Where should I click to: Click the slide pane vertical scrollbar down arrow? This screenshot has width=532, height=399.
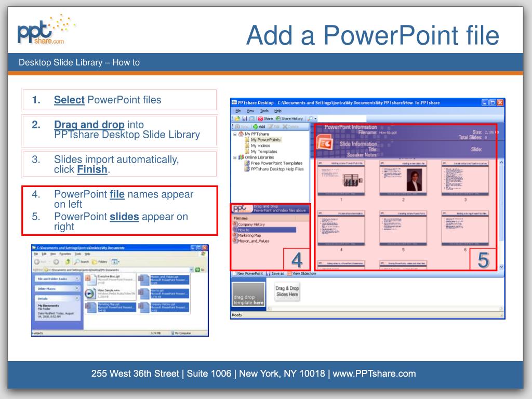[x=501, y=268]
